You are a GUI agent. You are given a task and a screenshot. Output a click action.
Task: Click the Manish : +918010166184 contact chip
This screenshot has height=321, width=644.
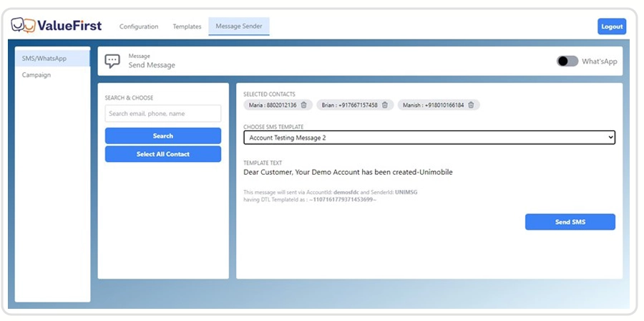click(439, 105)
